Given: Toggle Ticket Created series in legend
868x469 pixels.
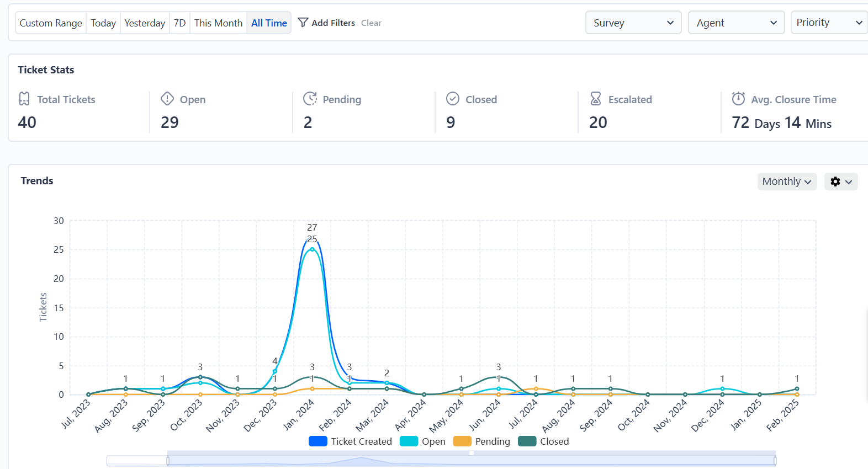Looking at the screenshot, I should 350,441.
